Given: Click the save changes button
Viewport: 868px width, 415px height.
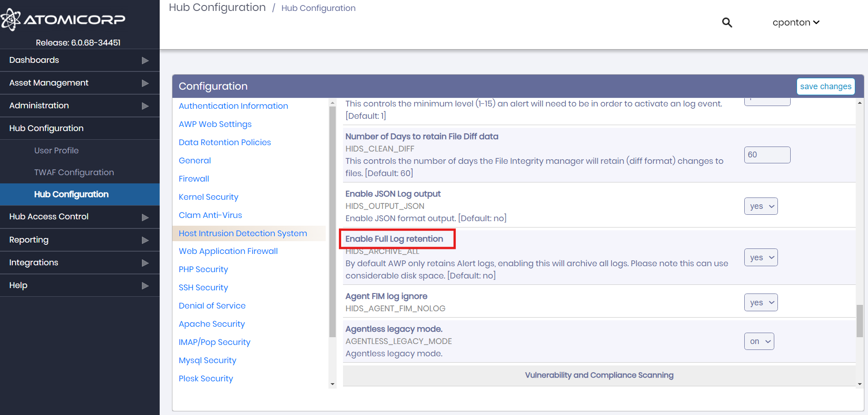Looking at the screenshot, I should point(826,86).
